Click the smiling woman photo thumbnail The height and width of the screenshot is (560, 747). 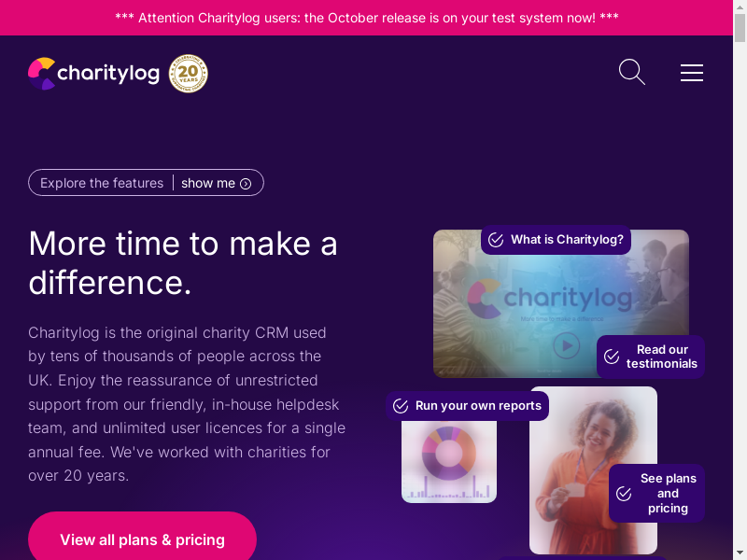coord(593,470)
